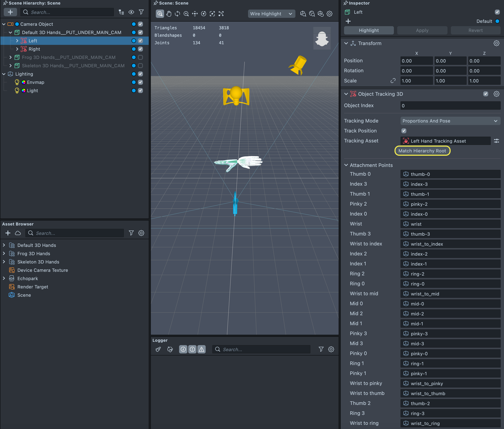504x429 pixels.
Task: Click the Match Hierarchy Root button
Action: tap(422, 151)
